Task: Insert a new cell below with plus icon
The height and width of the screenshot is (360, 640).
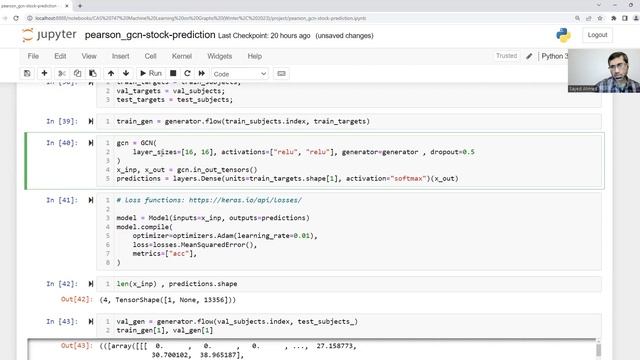Action: 44,73
